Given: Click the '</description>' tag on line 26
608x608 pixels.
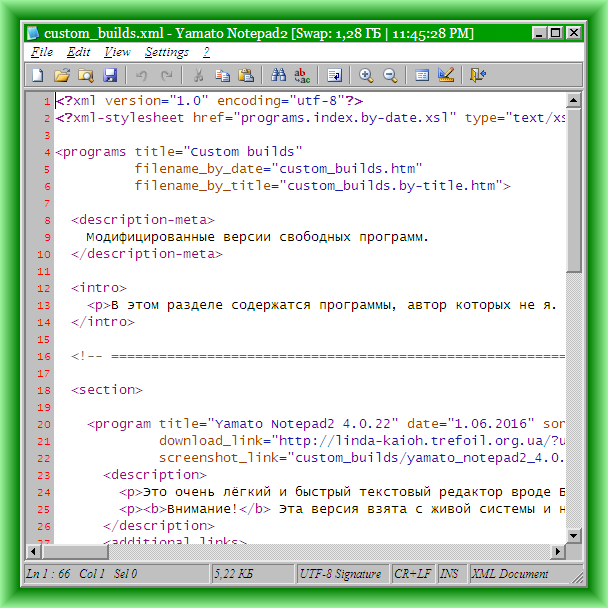Looking at the screenshot, I should (159, 526).
